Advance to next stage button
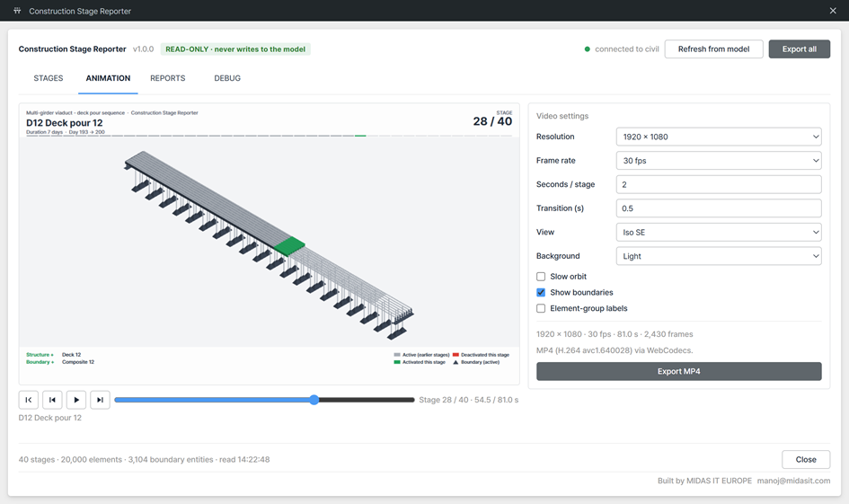Image resolution: width=849 pixels, height=504 pixels. tap(100, 400)
